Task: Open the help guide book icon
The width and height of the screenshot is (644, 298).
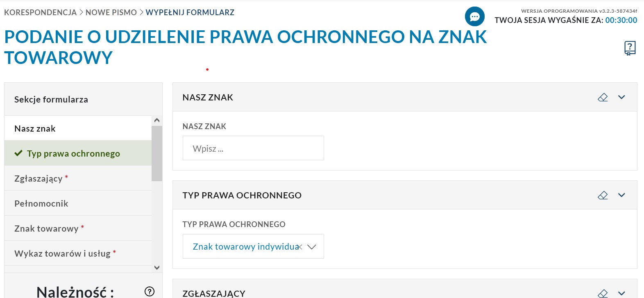Action: [x=630, y=48]
